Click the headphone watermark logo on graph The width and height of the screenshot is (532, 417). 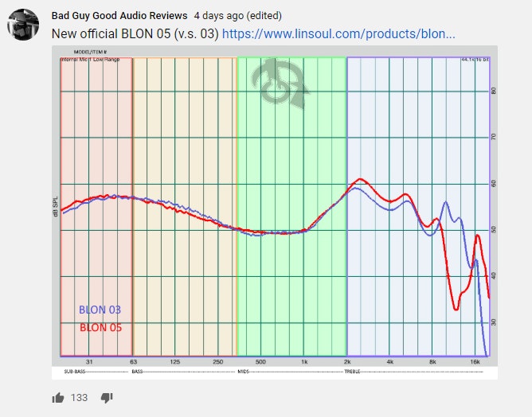279,84
